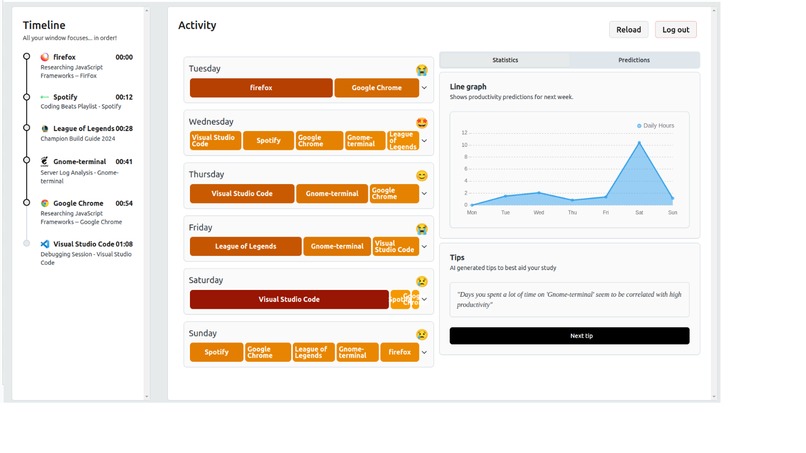
Task: Click the Log out button
Action: 675,30
